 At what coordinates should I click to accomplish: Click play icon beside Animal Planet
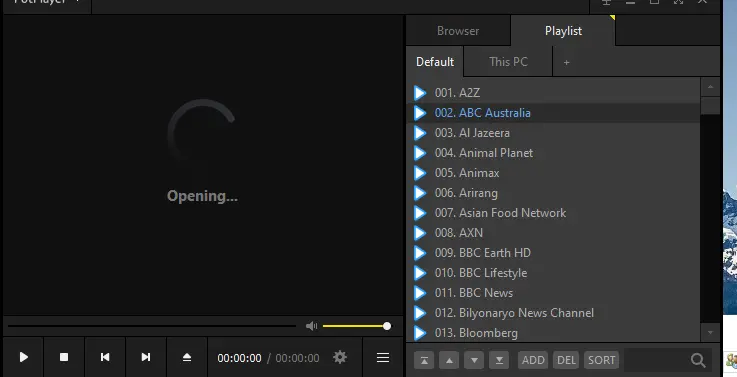coord(420,153)
